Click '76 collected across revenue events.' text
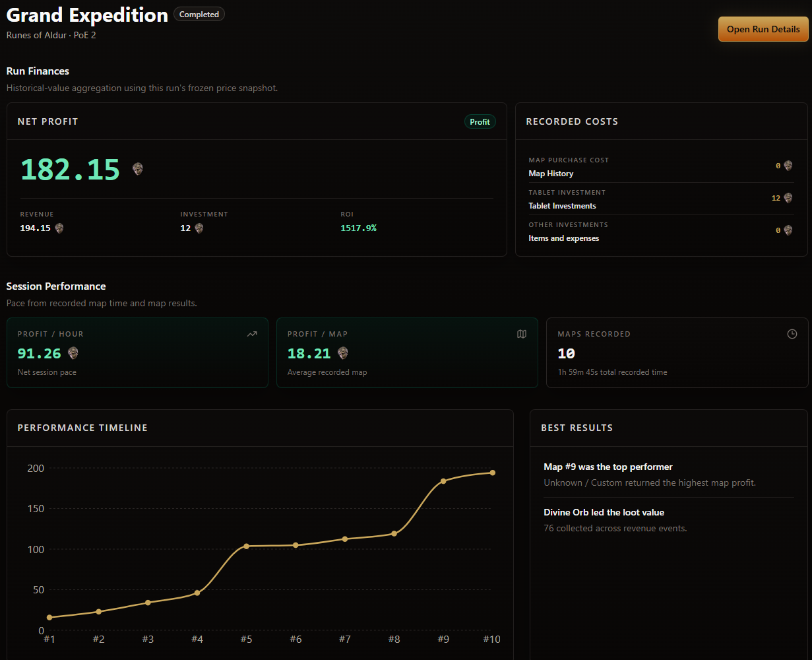This screenshot has width=812, height=660. (x=615, y=528)
